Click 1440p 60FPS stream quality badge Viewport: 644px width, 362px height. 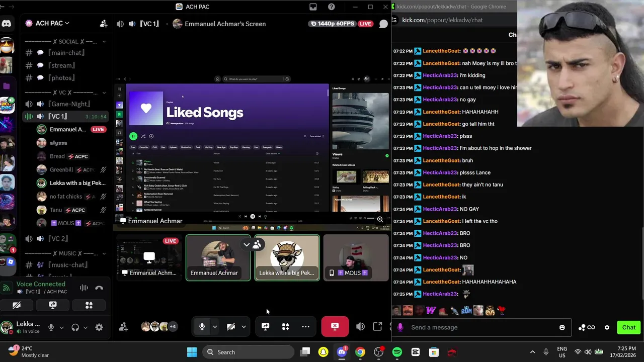tap(332, 24)
